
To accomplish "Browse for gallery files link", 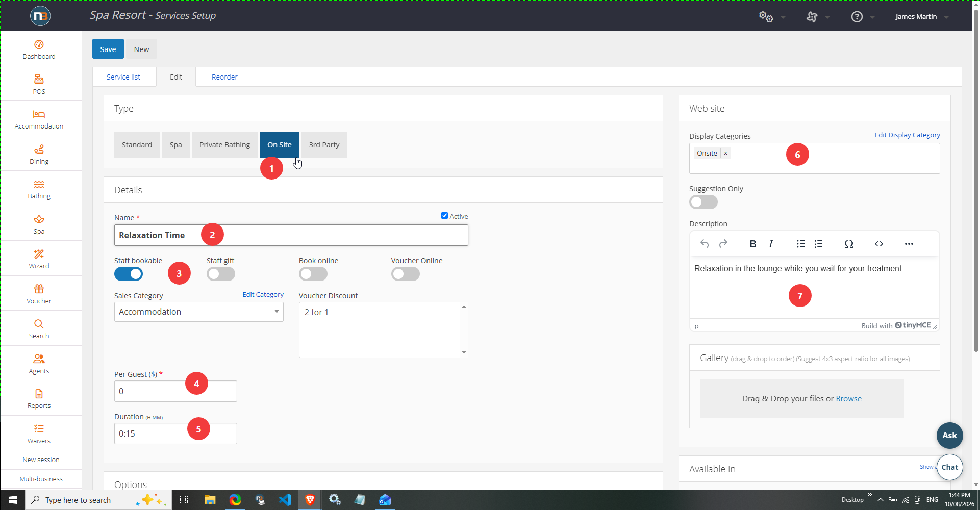I will 848,399.
